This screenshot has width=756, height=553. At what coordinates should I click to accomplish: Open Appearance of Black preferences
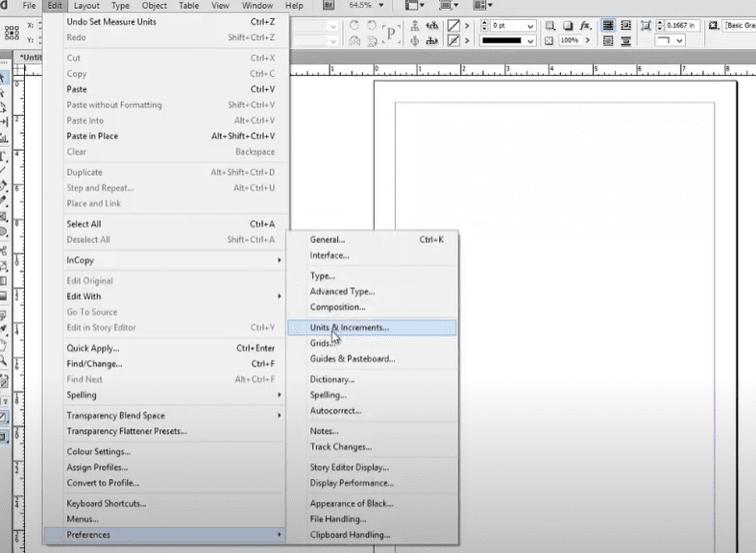[x=372, y=503]
